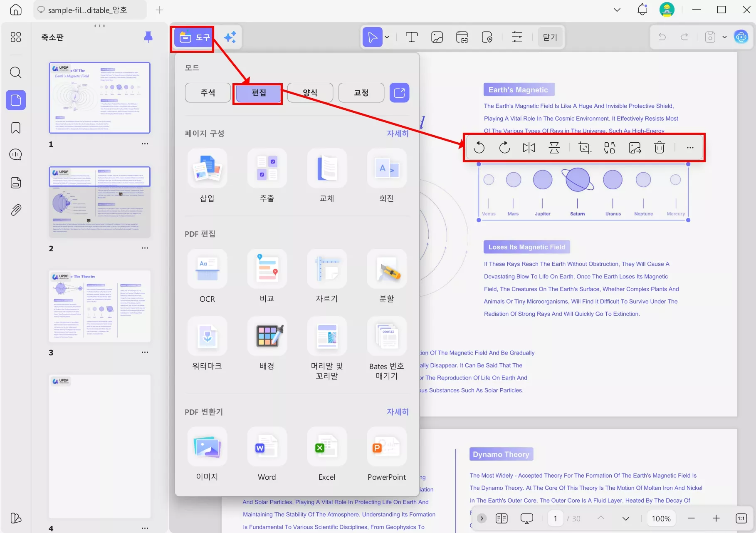Convert PDF to Word
This screenshot has width=756, height=533.
267,454
